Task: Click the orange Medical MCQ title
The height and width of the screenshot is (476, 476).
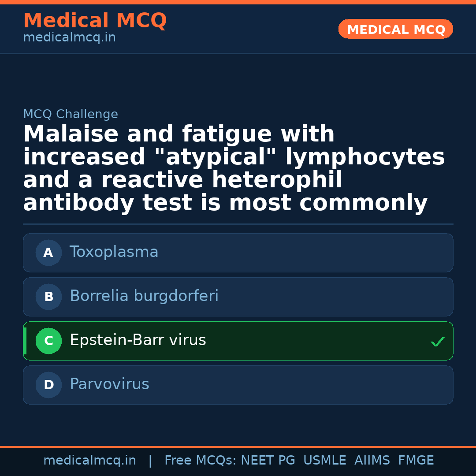Action: pos(95,21)
